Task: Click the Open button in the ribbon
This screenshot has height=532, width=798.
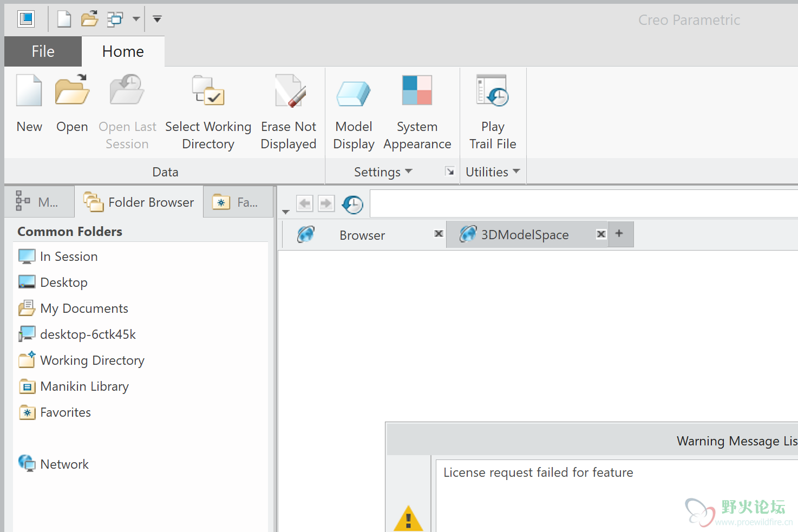Action: coord(72,104)
